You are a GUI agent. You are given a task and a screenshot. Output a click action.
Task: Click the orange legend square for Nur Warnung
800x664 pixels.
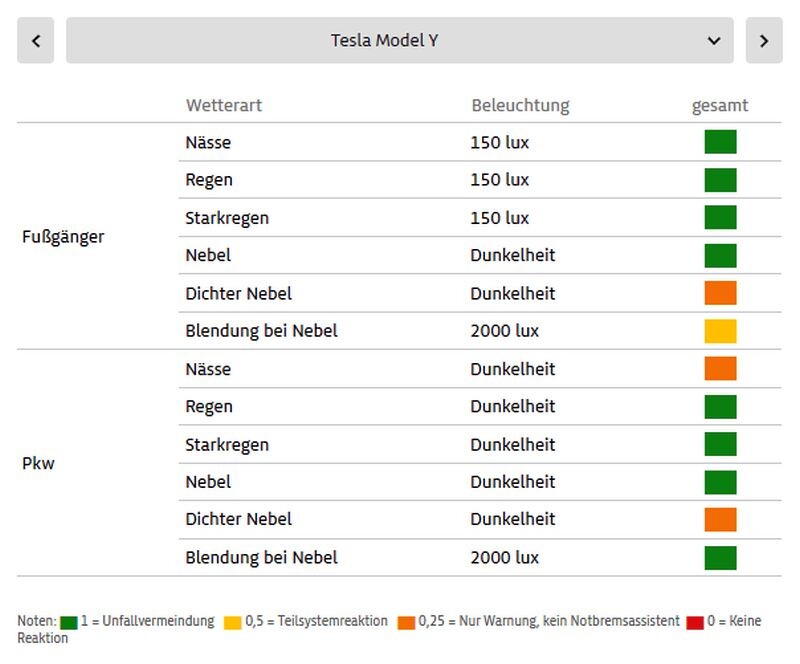coord(405,622)
